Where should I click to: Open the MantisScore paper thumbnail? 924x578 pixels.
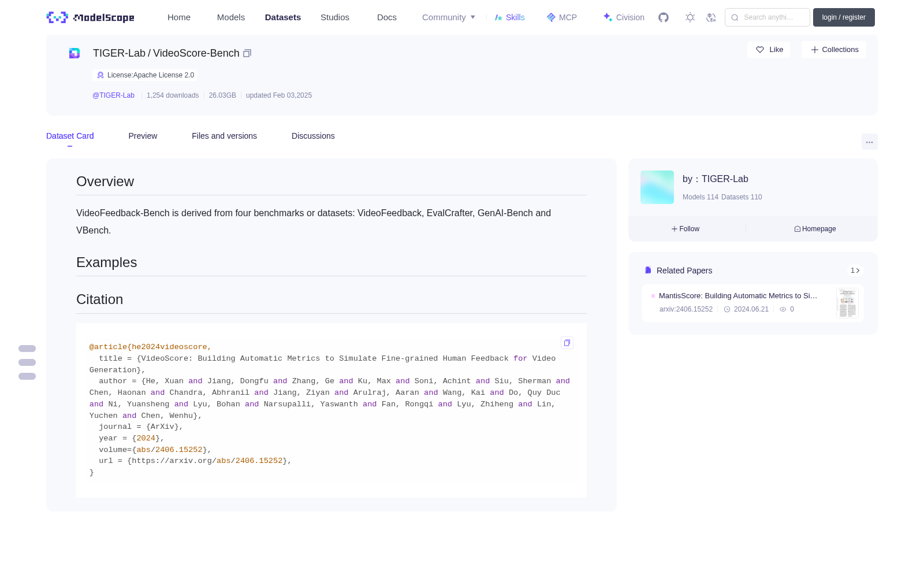click(x=847, y=303)
